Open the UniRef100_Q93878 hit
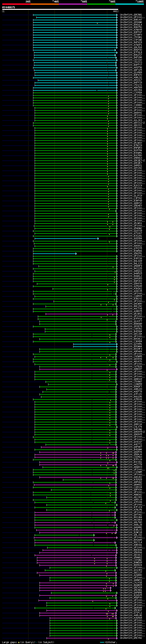Image resolution: width=146 pixels, height=644 pixels. pos(131,326)
